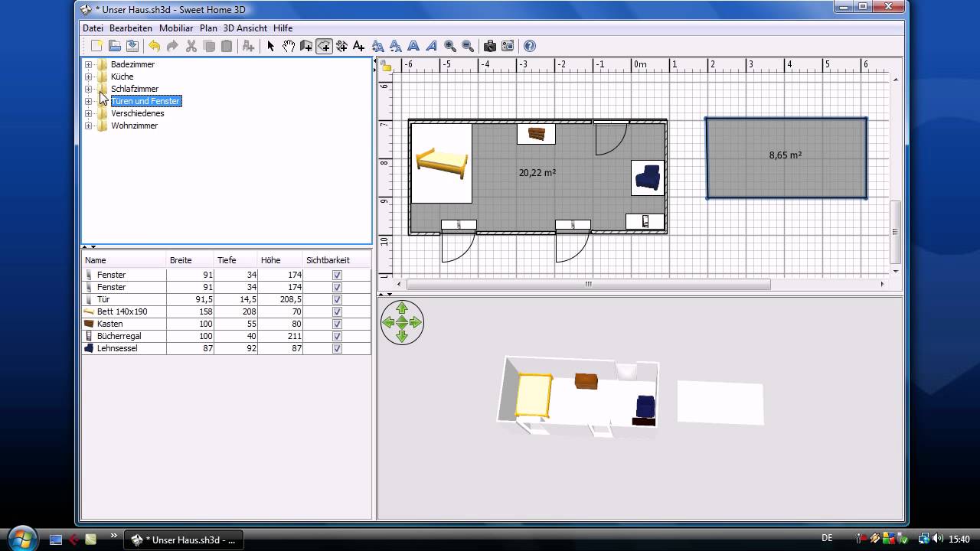
Task: Open the Bearbeiten menu
Action: coord(131,28)
